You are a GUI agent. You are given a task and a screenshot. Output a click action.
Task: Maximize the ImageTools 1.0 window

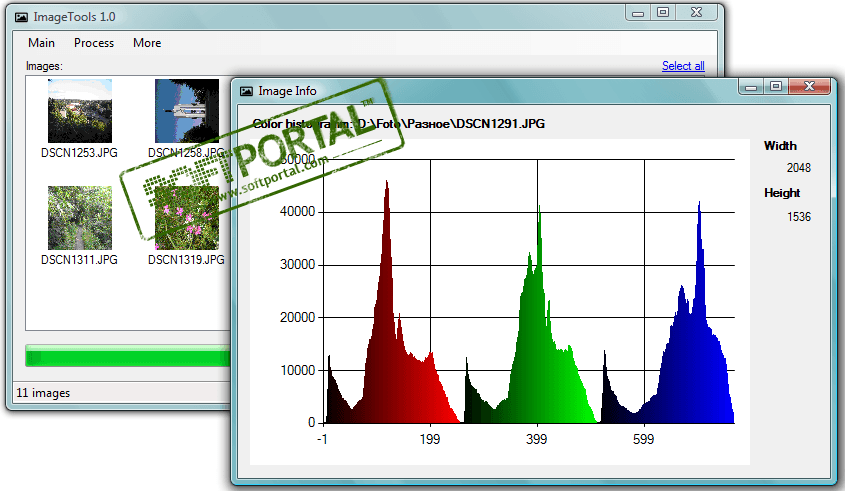(x=663, y=13)
